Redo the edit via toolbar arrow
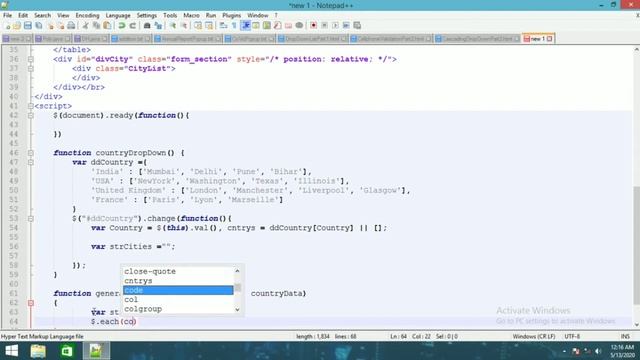The height and width of the screenshot is (360, 640). [133, 25]
